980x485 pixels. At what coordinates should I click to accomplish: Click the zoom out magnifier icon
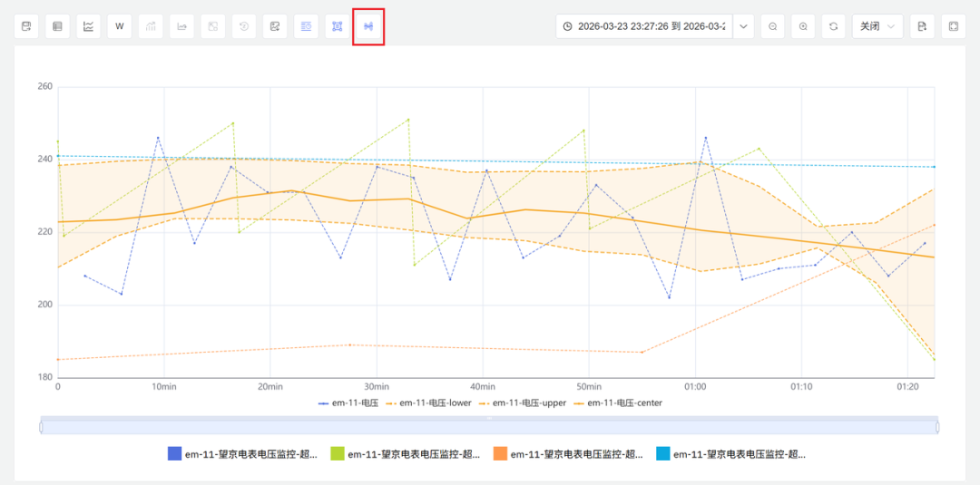point(772,26)
